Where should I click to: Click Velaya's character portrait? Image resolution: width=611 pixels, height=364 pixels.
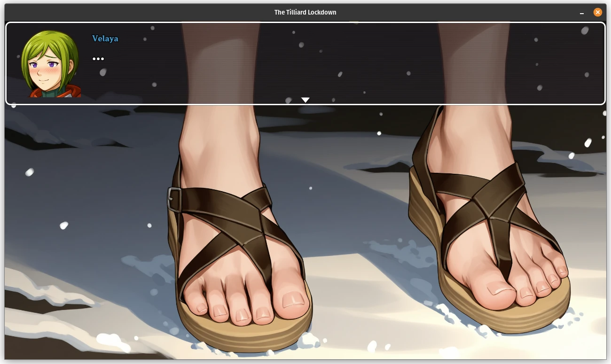point(50,63)
